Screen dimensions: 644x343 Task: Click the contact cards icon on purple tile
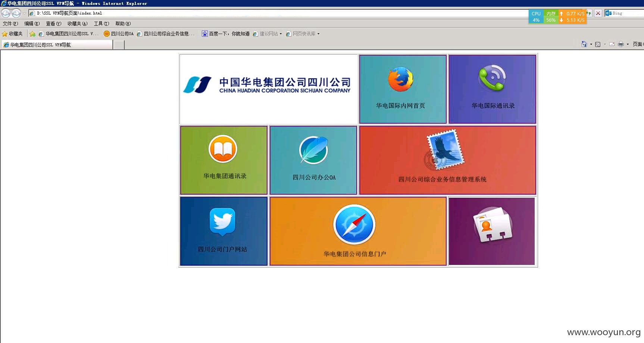point(493,225)
